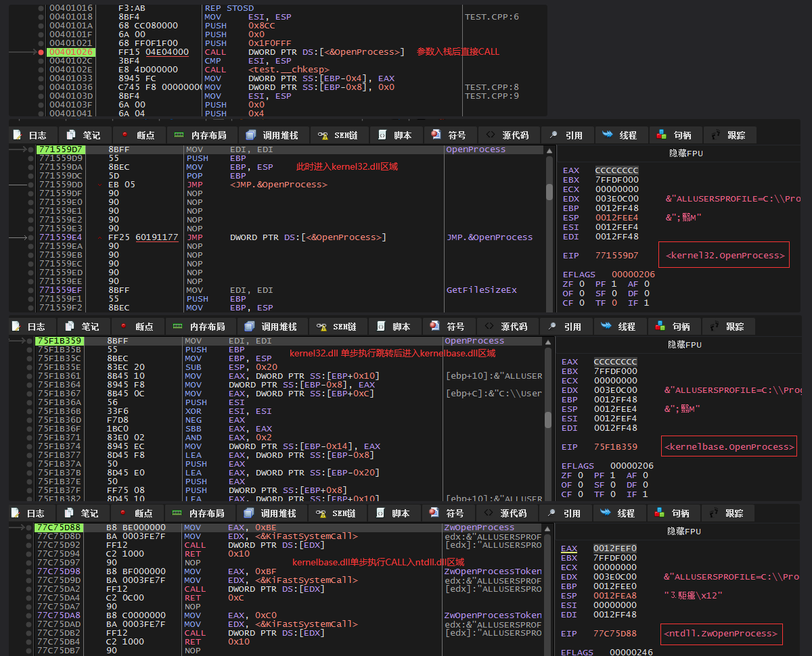Open 断点 breakpoints icon in kernelbase.OpenProcess panel
Viewport: 812px width, 656px height.
(x=122, y=326)
